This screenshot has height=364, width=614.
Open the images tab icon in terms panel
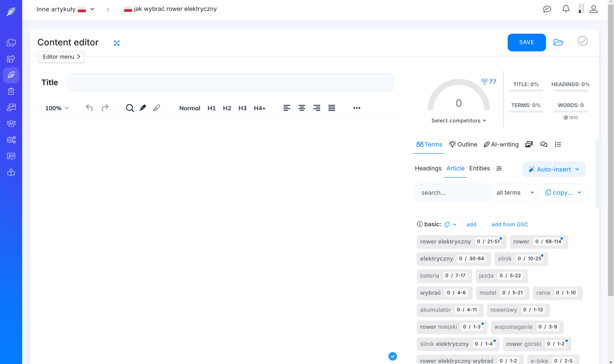(529, 145)
